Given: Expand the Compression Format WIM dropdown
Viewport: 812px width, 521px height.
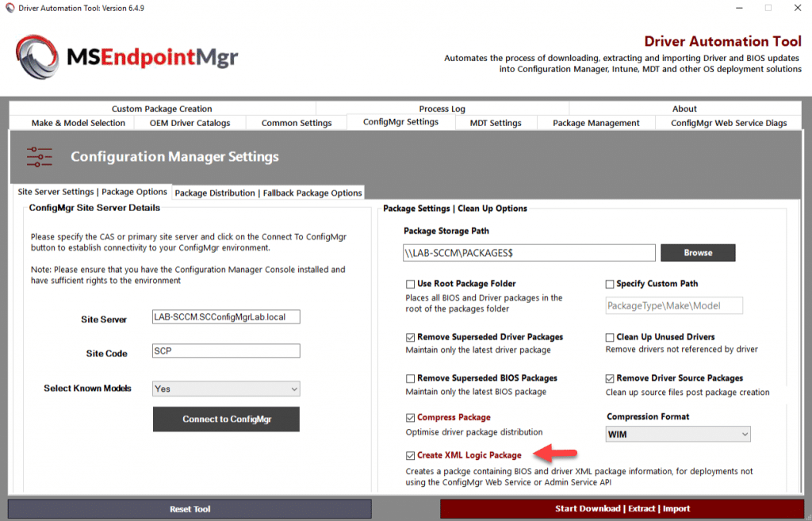Looking at the screenshot, I should click(678, 434).
